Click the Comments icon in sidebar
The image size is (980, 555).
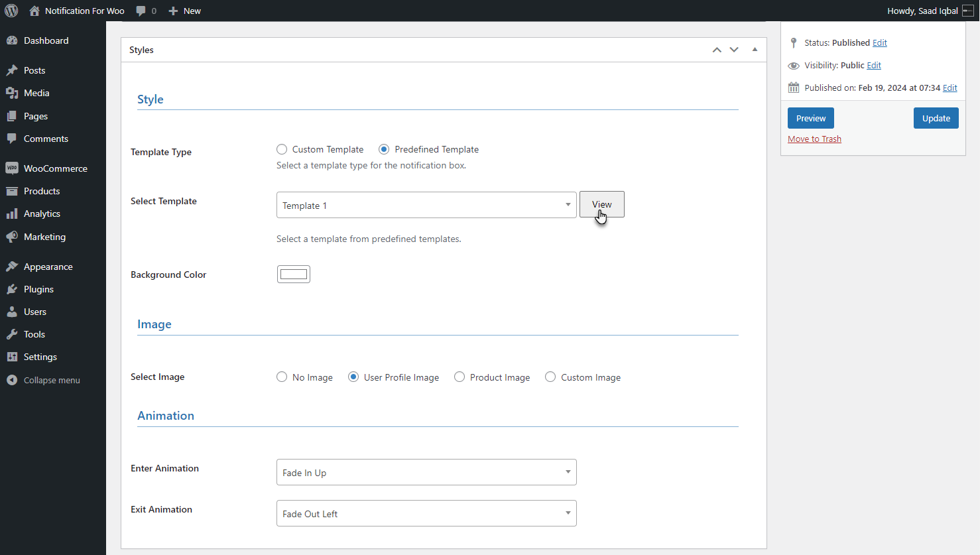[x=12, y=139]
